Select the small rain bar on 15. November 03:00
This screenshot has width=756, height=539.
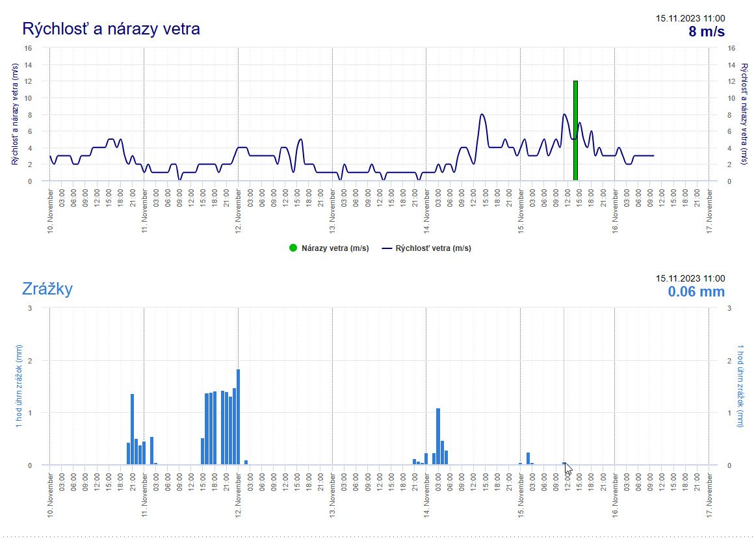coord(528,458)
